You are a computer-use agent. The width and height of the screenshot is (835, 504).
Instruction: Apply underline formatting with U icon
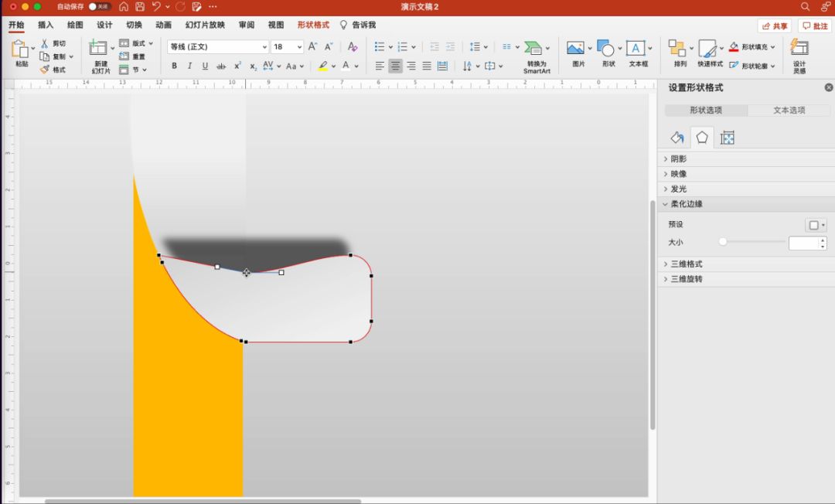(x=205, y=66)
